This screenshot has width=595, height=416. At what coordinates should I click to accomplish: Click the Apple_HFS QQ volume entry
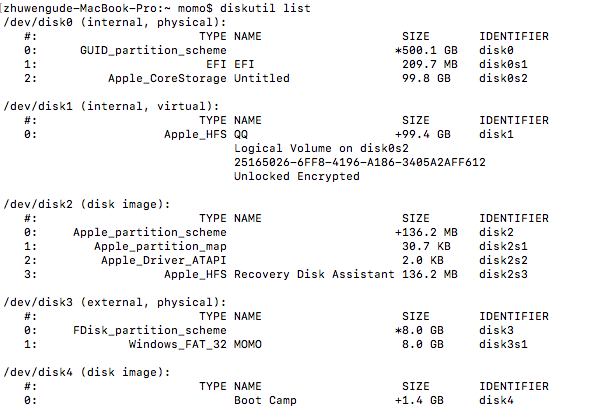pyautogui.click(x=206, y=134)
